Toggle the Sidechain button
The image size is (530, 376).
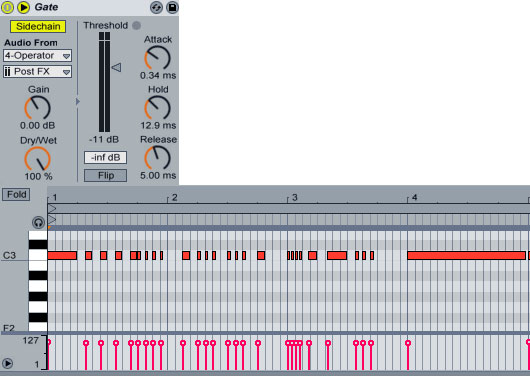(38, 26)
